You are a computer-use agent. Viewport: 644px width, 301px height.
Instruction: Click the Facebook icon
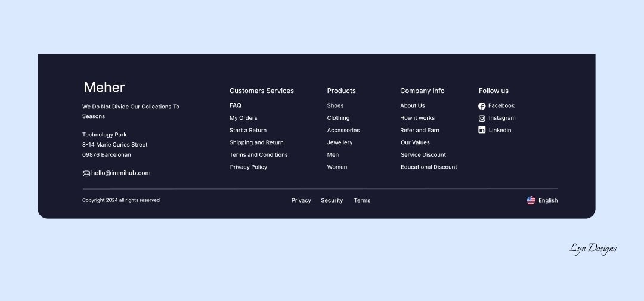482,106
